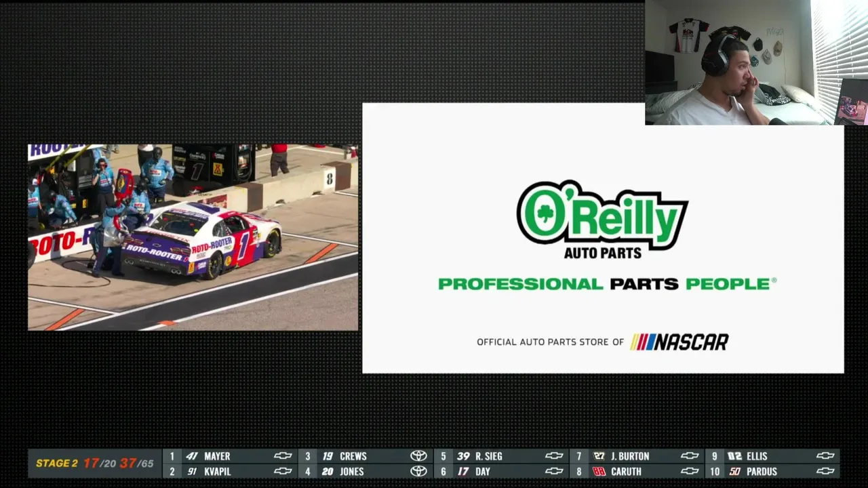Click driver name "ELLIS" in ticker
This screenshot has height=488, width=868.
(x=757, y=456)
